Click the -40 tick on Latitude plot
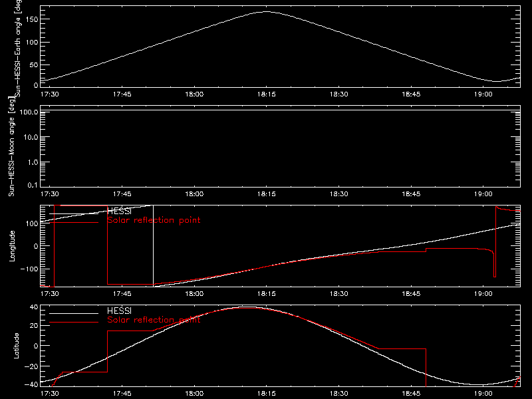Viewport: 532px width, 399px height. (31, 385)
